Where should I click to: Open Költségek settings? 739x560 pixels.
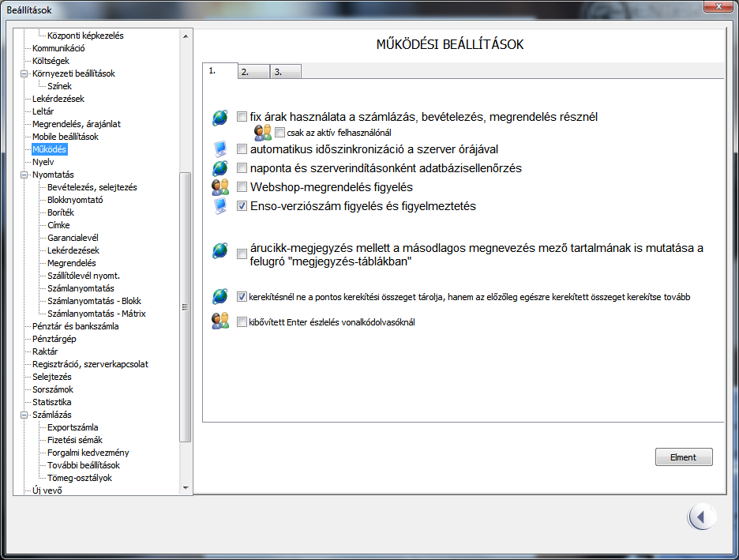(x=51, y=61)
